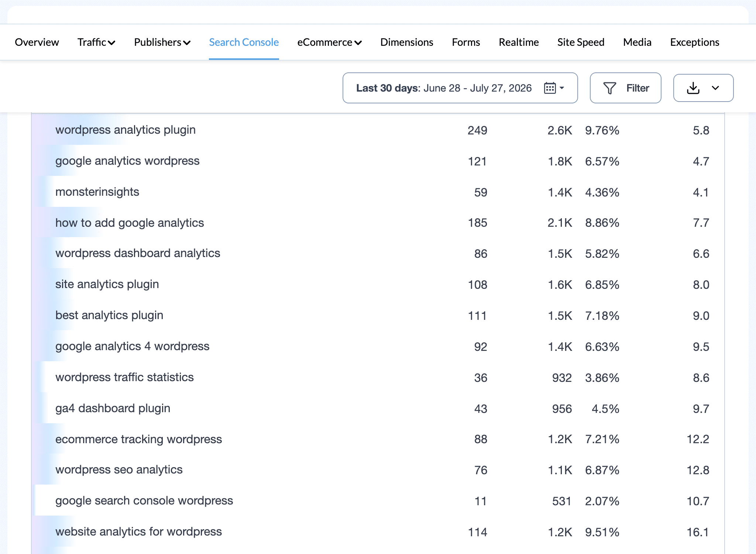Expand the eCommerce tab dropdown arrow

pyautogui.click(x=358, y=43)
